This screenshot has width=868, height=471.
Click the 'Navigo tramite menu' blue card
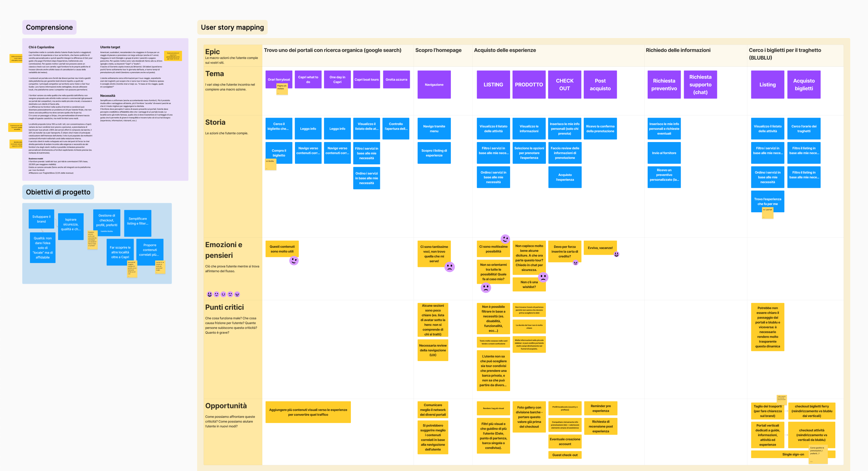434,129
